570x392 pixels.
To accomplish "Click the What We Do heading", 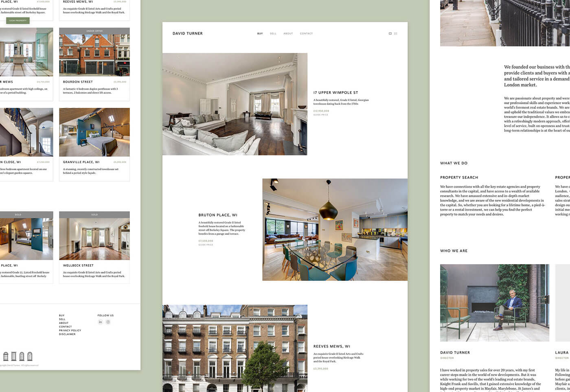I will coord(454,163).
